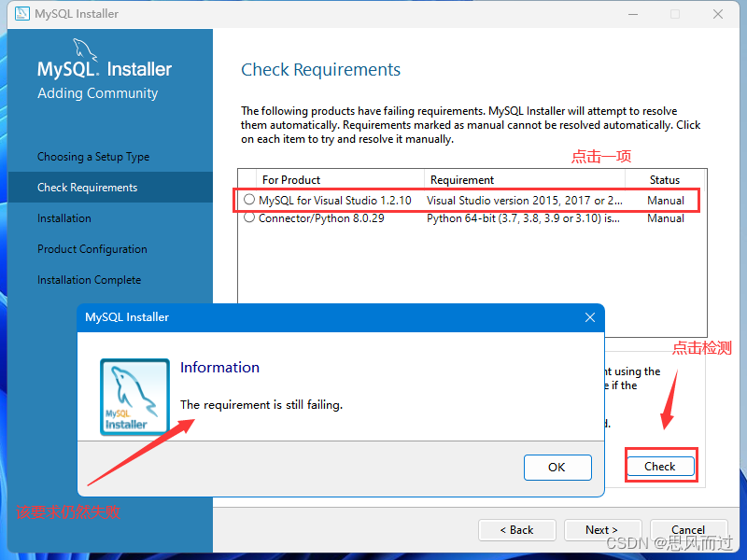
Task: Click 'The requirement is still failing.' message
Action: tap(261, 405)
